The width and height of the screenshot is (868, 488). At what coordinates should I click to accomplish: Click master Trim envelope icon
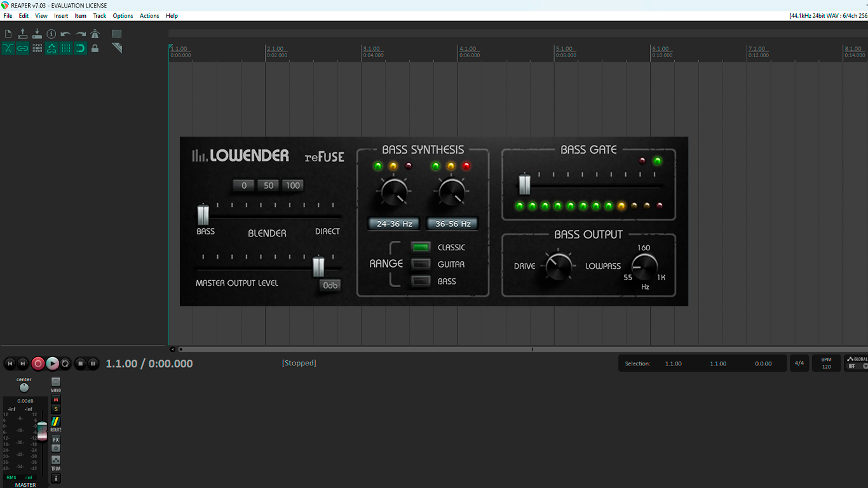coord(56,460)
